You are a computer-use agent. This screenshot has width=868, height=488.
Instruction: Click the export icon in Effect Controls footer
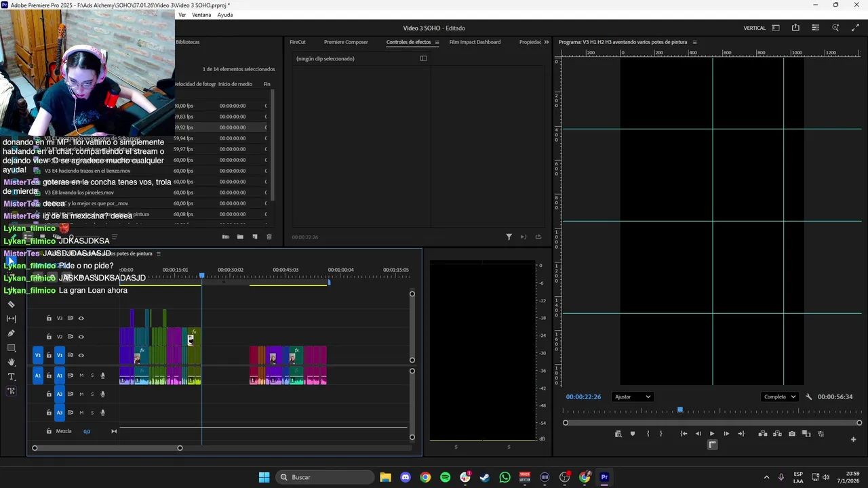[x=538, y=237]
